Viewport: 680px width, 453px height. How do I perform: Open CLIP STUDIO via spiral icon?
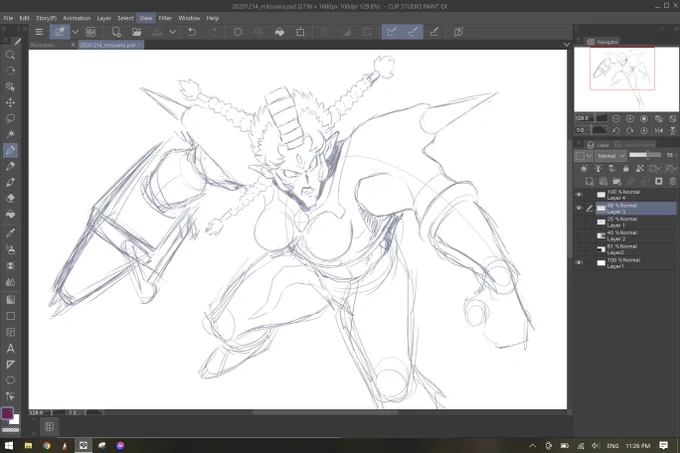91,32
